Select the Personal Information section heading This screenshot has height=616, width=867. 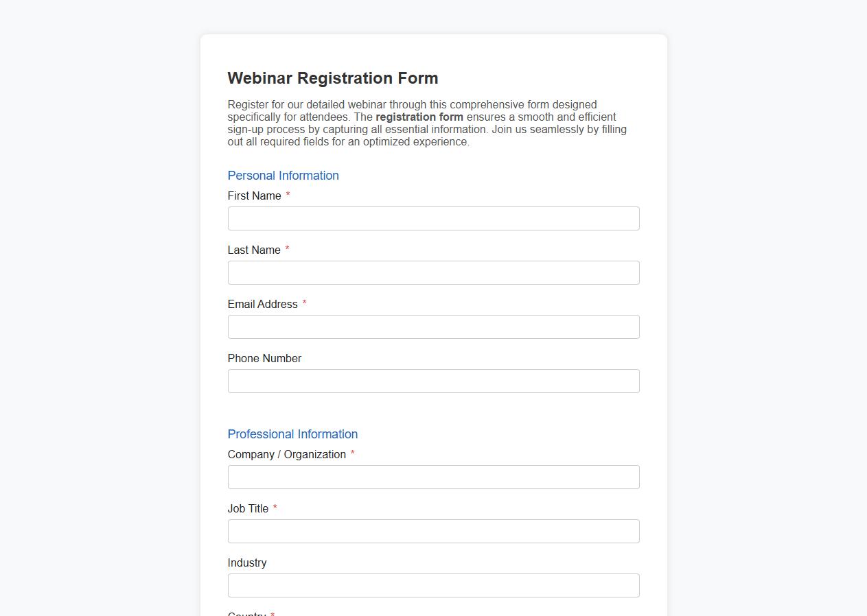283,176
